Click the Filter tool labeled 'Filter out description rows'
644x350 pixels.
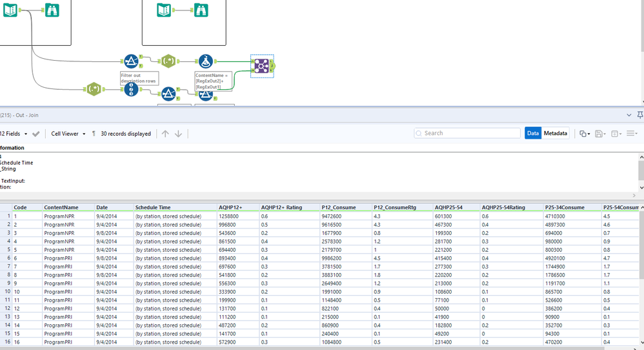tap(131, 62)
